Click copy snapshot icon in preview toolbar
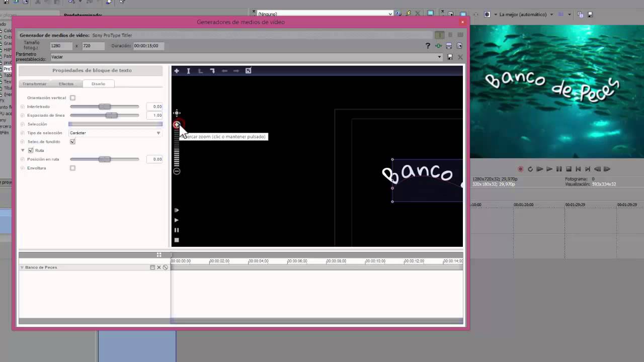The image size is (644, 362). coord(580,15)
